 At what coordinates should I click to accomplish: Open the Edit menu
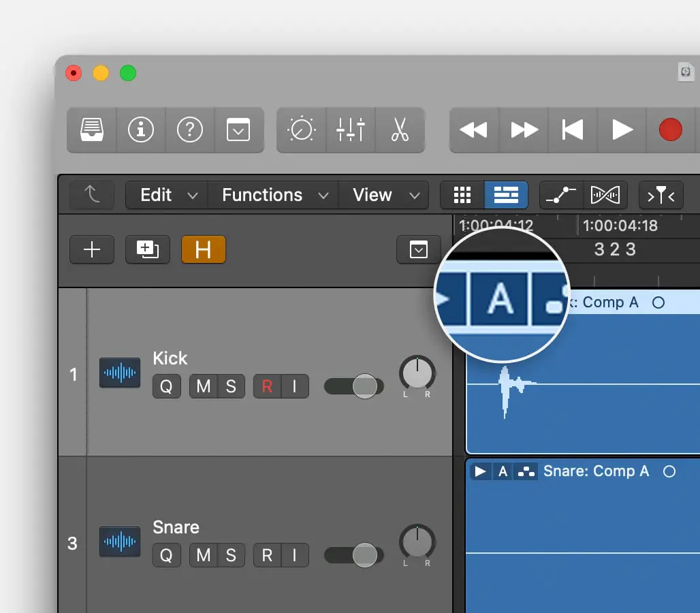(155, 195)
